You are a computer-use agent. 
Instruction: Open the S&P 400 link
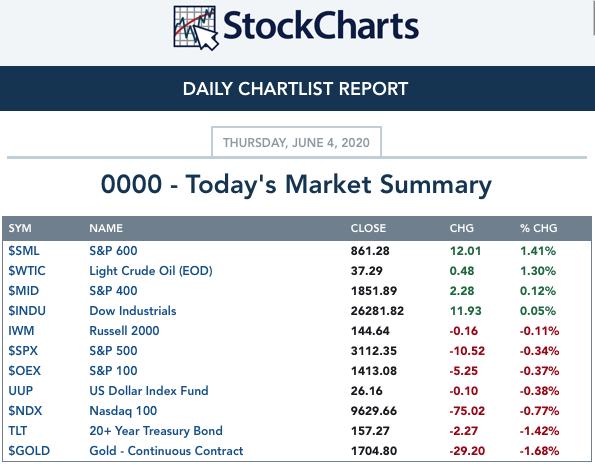tap(113, 291)
